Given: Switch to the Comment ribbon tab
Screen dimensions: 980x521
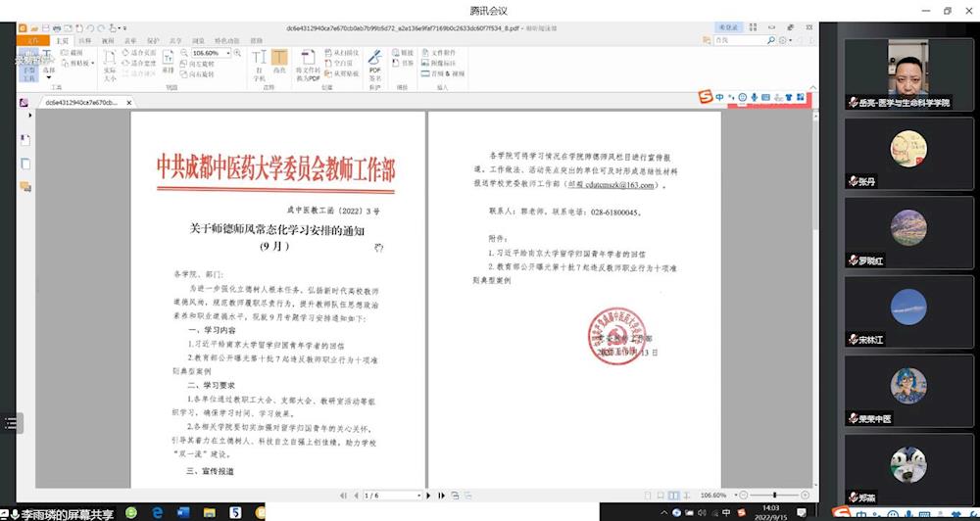Looking at the screenshot, I should (85, 40).
